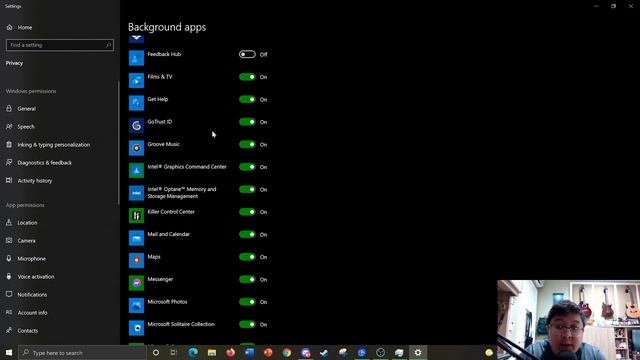
Task: Click the Intel Graphics Command Center icon
Action: pos(136,170)
